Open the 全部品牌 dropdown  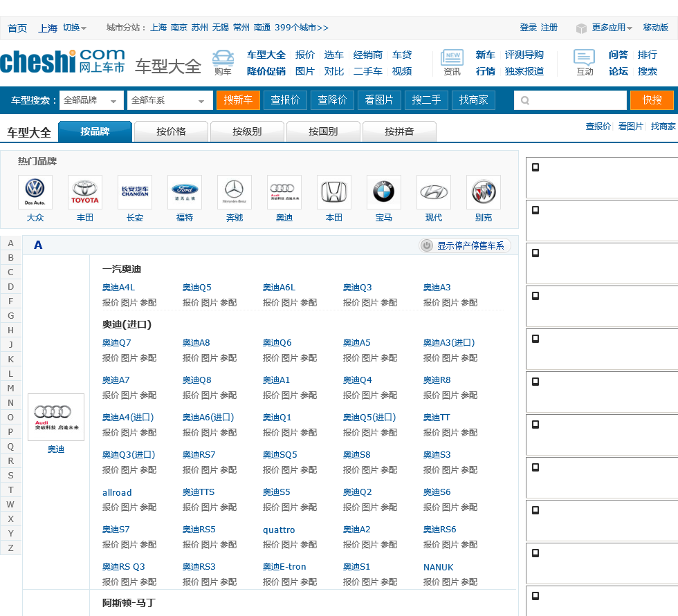[x=91, y=100]
